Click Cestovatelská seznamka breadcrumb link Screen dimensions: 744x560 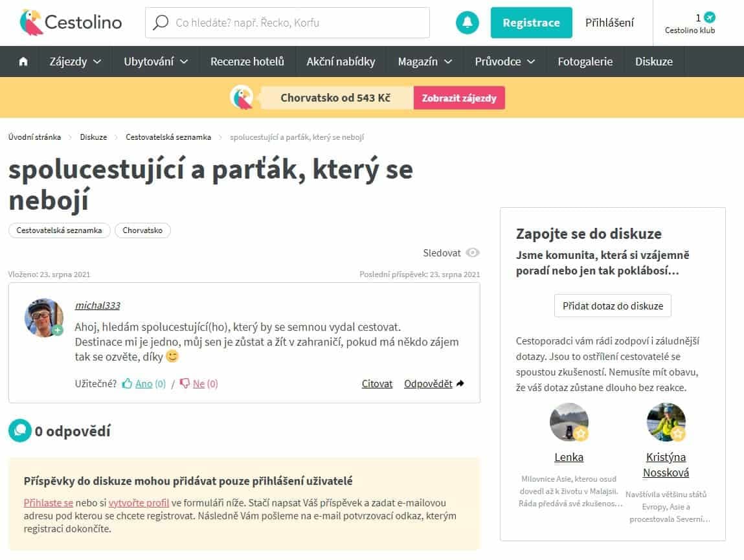point(168,137)
